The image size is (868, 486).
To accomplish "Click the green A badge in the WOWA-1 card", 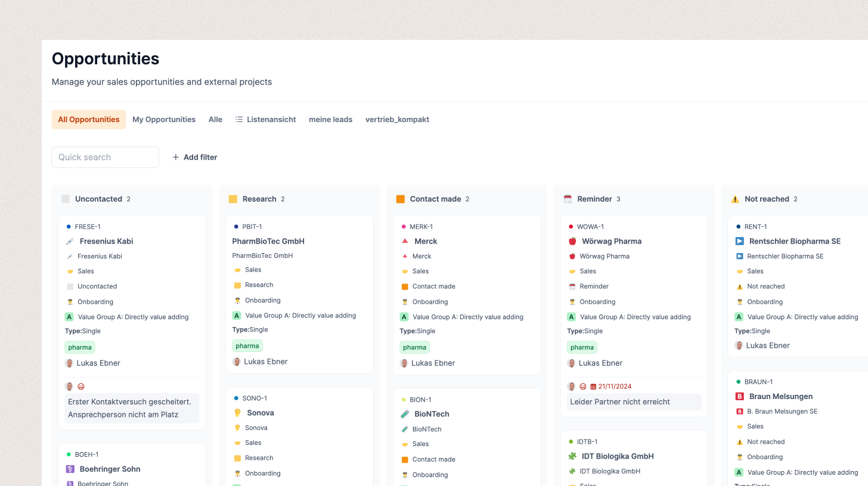I will [572, 317].
